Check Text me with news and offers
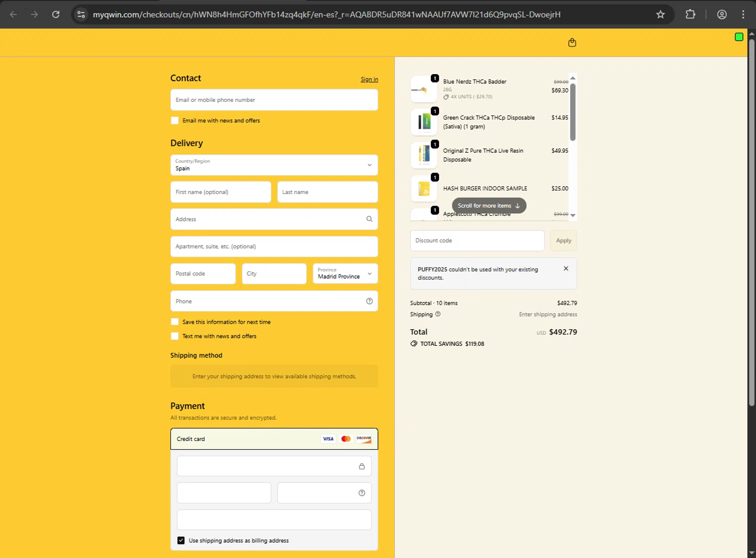Screen dimensions: 756x558 click(175, 336)
